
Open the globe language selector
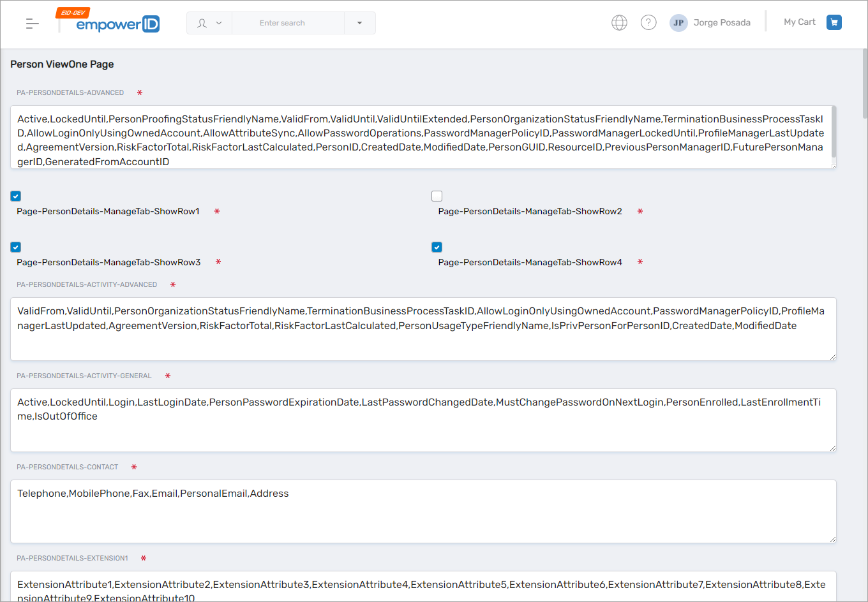(619, 23)
